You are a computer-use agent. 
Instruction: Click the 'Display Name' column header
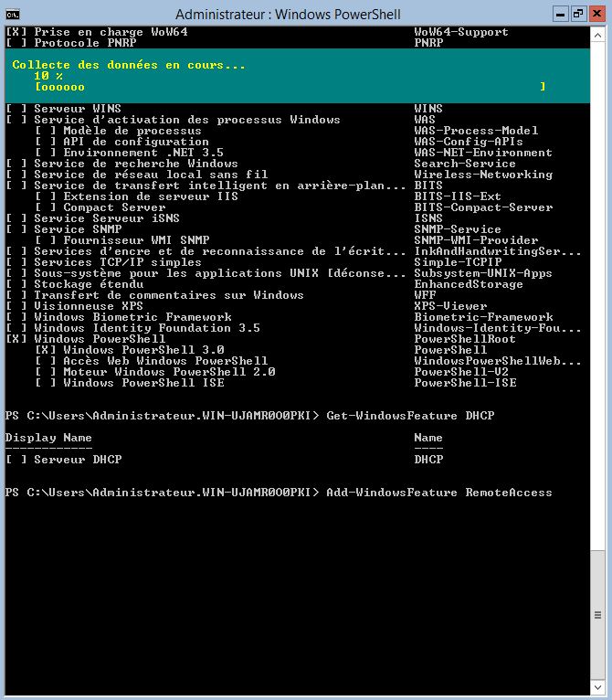48,438
